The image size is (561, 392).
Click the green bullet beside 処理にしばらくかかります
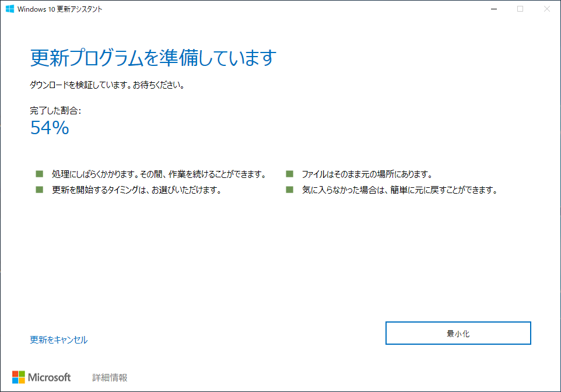tap(39, 174)
